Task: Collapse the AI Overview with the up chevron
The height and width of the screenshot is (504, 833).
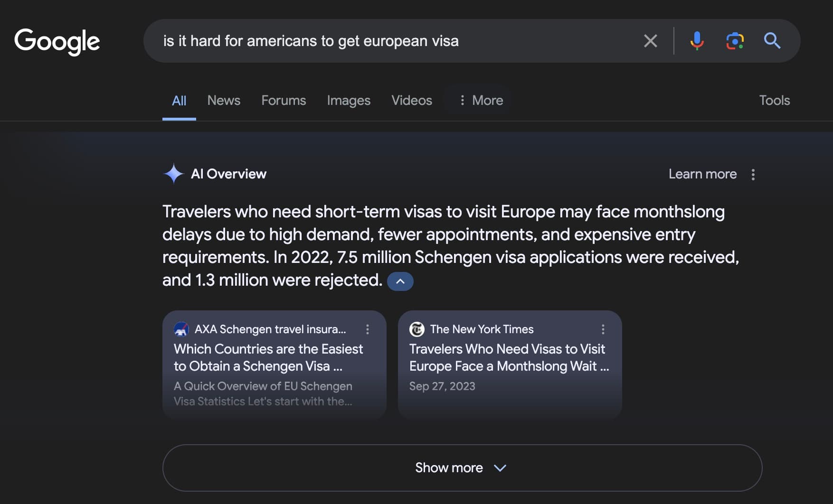Action: tap(400, 281)
